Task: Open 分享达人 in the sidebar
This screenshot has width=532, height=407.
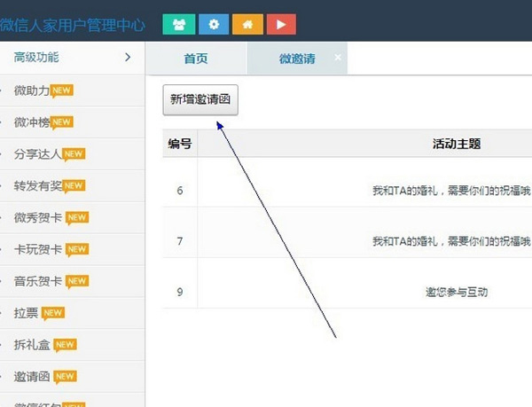Action: pyautogui.click(x=73, y=154)
